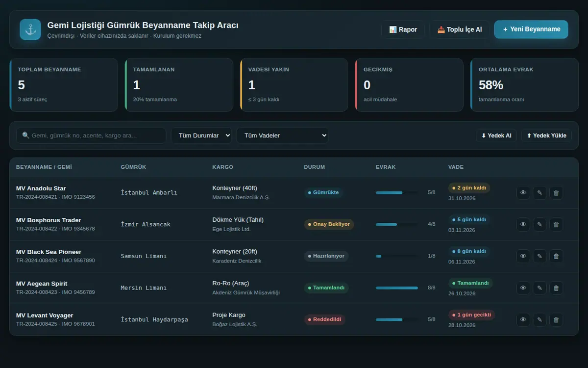Viewport: 588px width, 368px height.
Task: Click the MV Aegean Spirit document progress bar
Action: click(x=397, y=288)
